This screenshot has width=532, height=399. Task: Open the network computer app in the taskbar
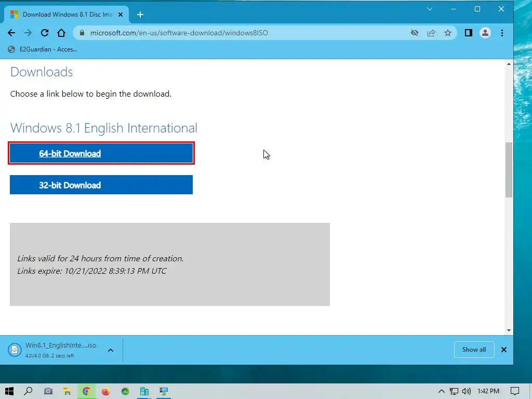click(x=164, y=391)
